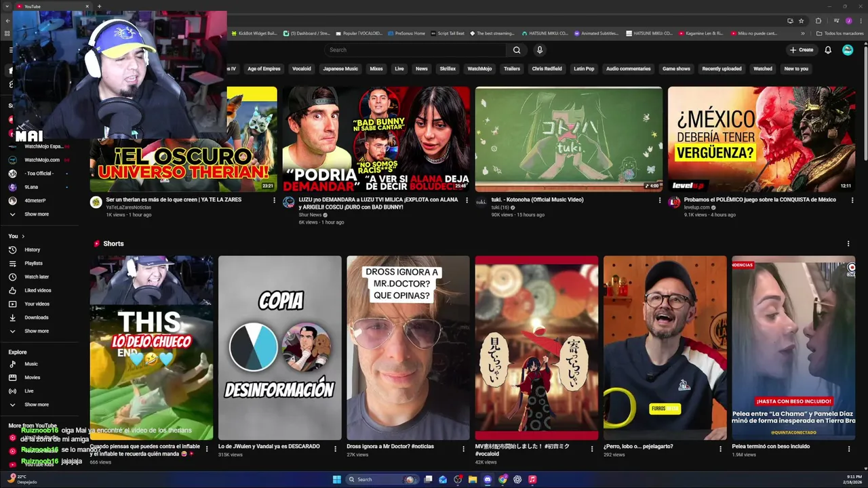Open the levelup.com channel link
This screenshot has height=488, width=868.
(696, 207)
